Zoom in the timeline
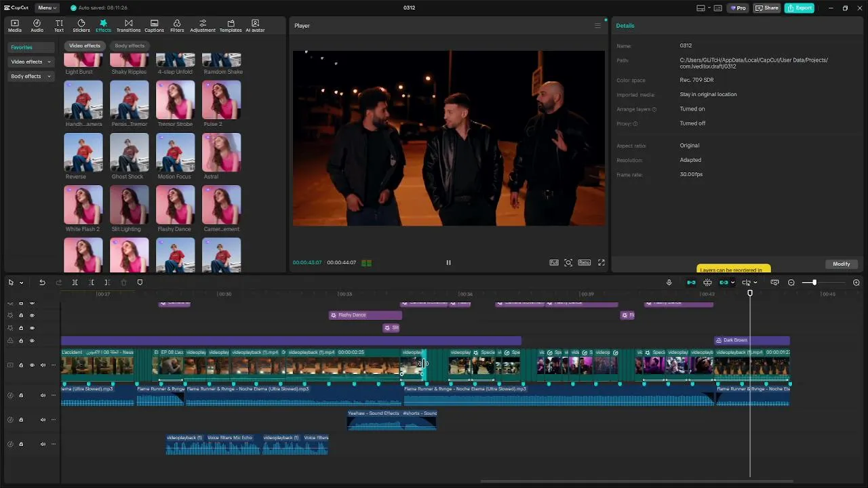 coord(856,283)
